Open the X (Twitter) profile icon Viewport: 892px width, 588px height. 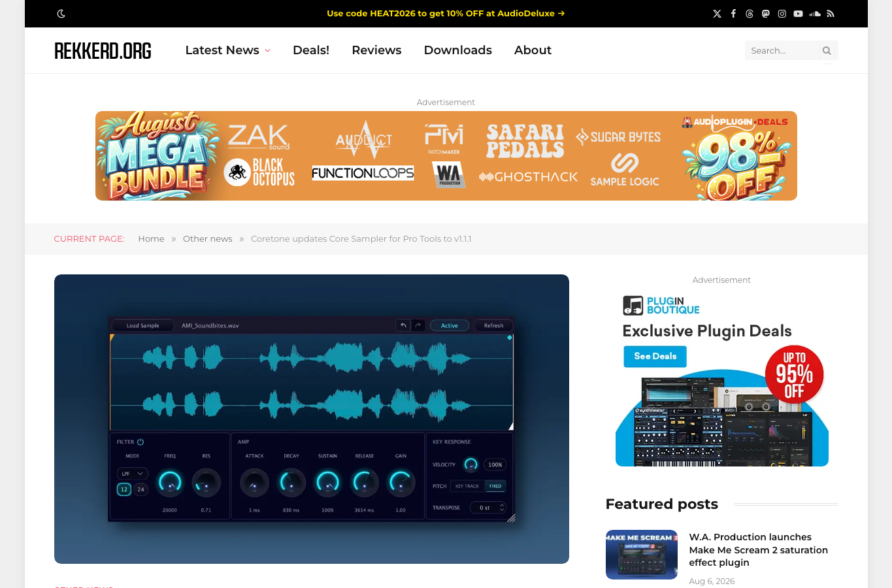717,14
